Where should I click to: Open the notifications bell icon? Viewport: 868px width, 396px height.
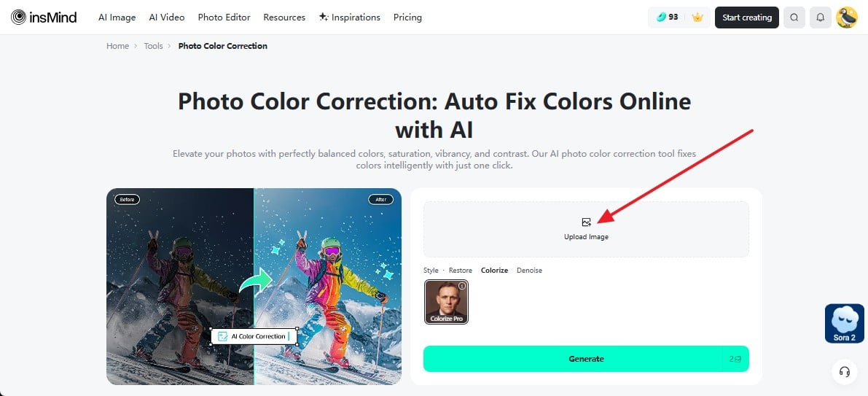(821, 18)
